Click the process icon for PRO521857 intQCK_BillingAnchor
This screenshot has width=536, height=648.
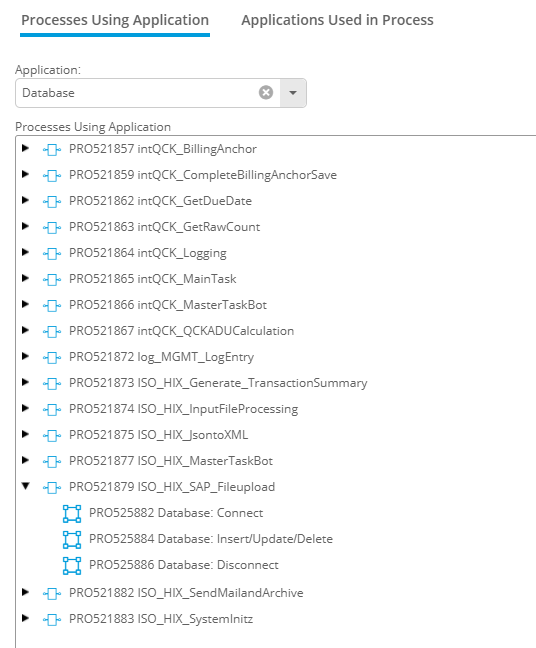click(52, 149)
